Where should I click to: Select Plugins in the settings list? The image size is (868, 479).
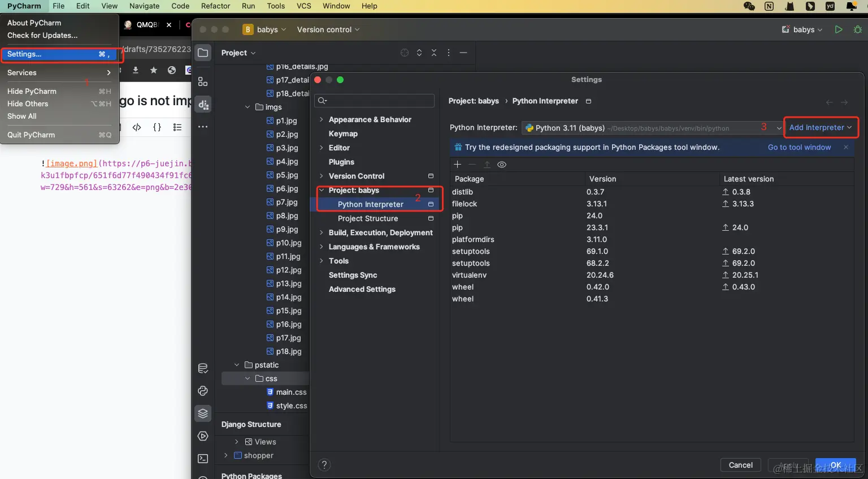(341, 162)
